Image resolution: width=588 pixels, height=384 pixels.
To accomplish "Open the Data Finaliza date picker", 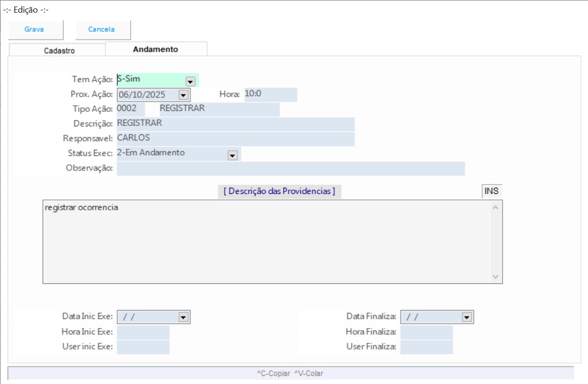I will coord(466,318).
